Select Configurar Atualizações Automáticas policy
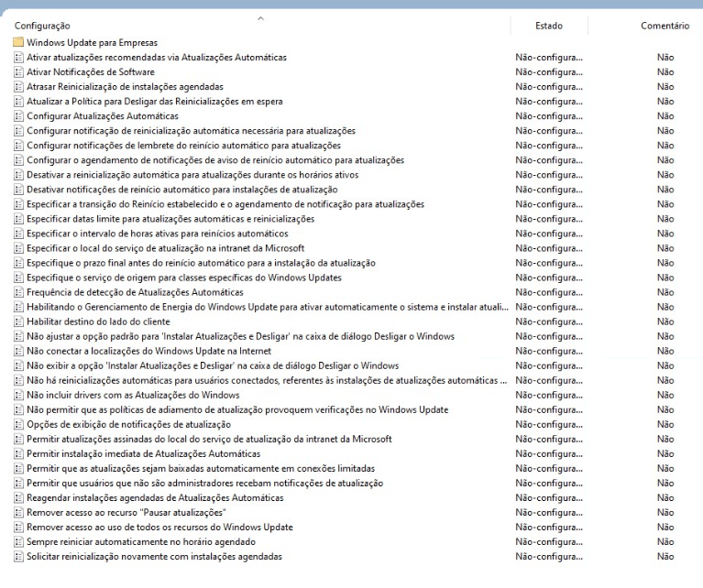The image size is (703, 588). 103,116
